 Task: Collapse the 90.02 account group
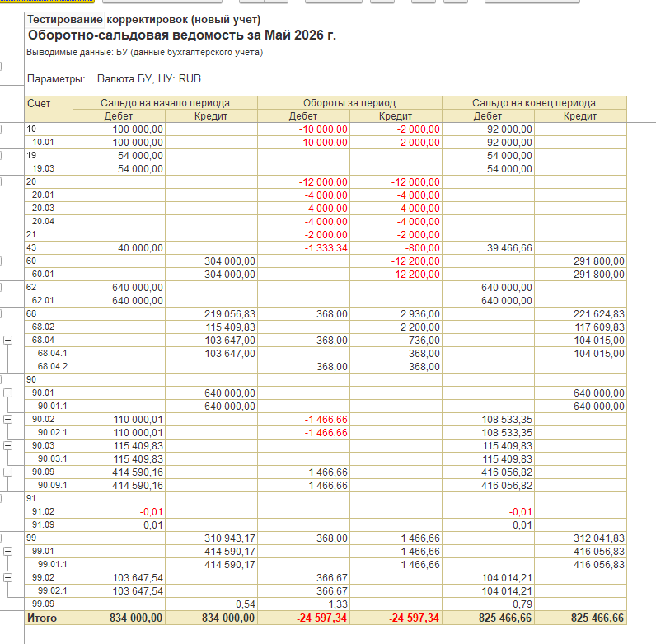(x=7, y=419)
